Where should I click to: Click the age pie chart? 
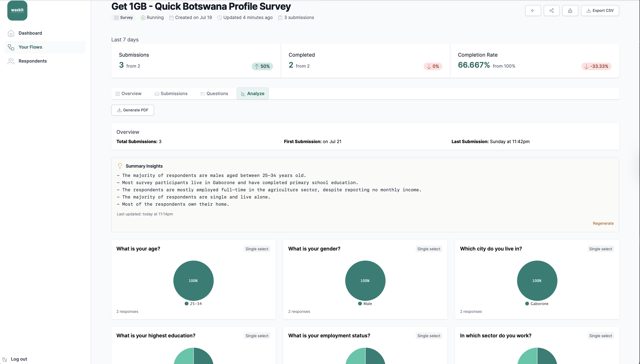click(x=193, y=281)
